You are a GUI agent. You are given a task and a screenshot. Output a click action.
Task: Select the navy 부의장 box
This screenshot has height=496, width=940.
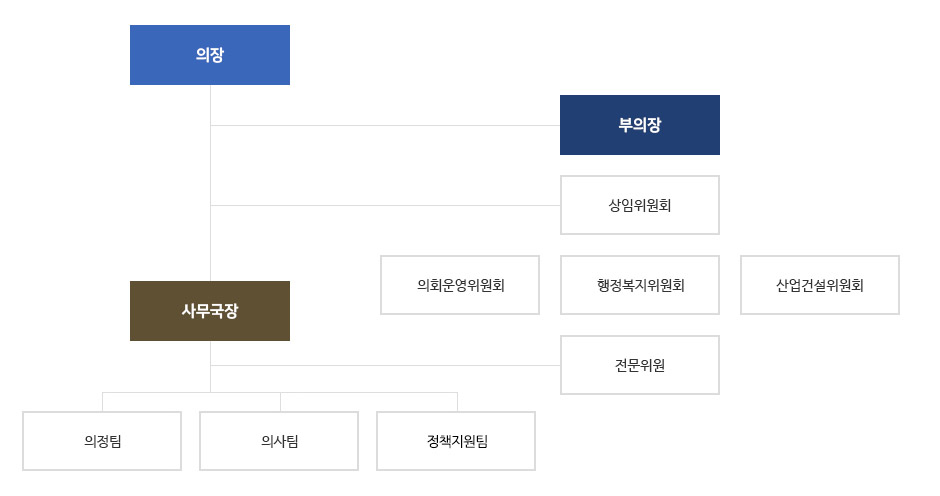point(640,125)
